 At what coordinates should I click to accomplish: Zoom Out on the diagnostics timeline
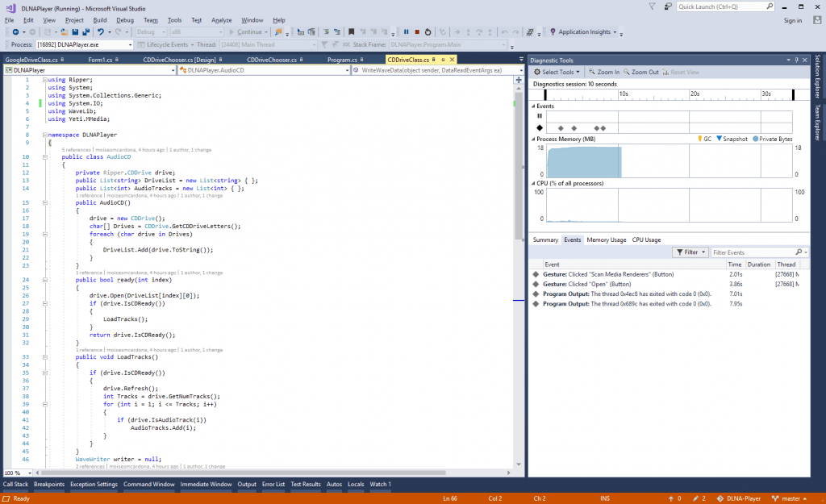pyautogui.click(x=642, y=72)
